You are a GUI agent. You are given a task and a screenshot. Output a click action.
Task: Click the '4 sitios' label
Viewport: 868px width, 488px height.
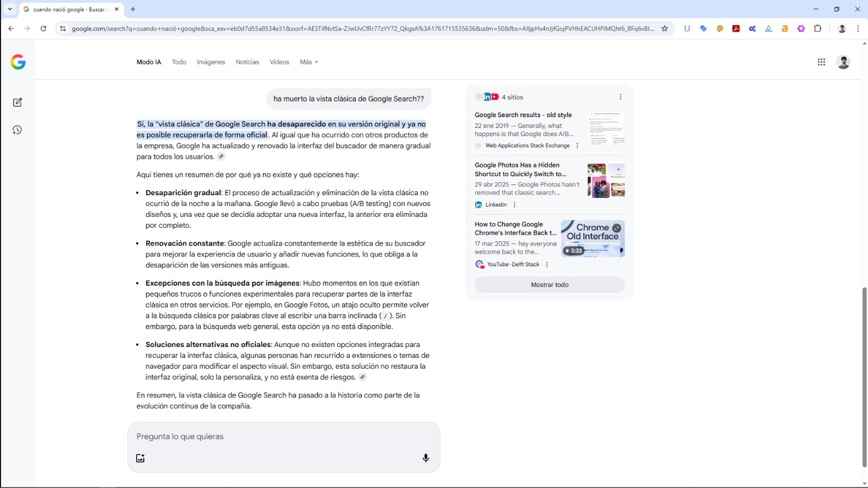(x=513, y=97)
